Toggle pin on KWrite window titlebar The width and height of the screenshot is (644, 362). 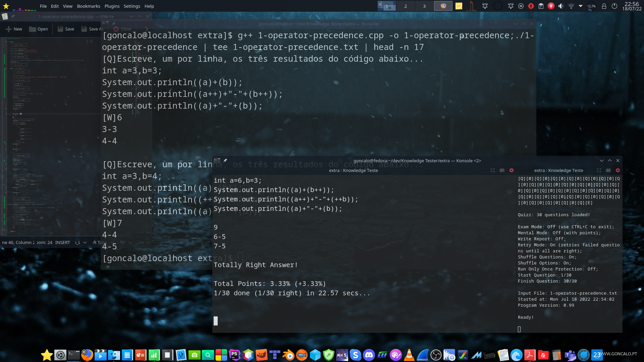[13, 16]
